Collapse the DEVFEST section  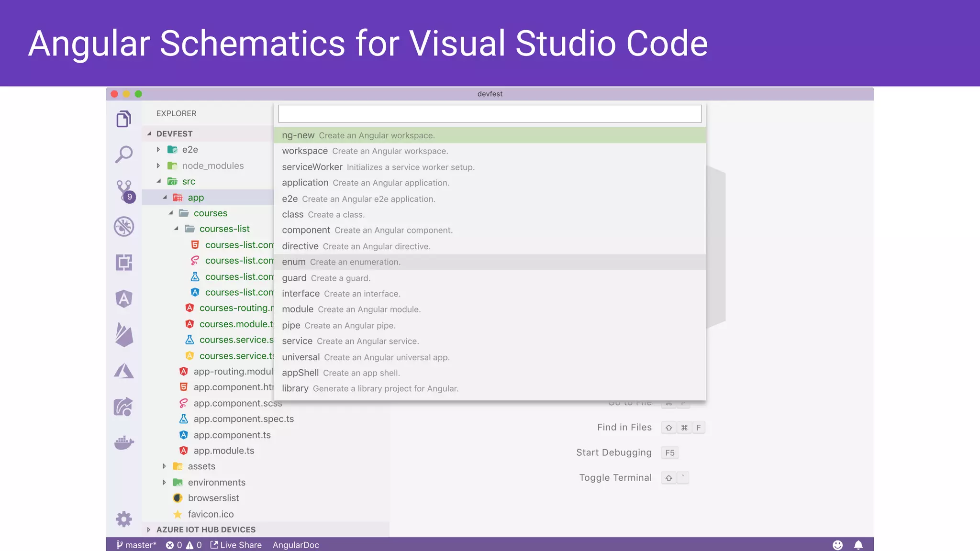(149, 134)
